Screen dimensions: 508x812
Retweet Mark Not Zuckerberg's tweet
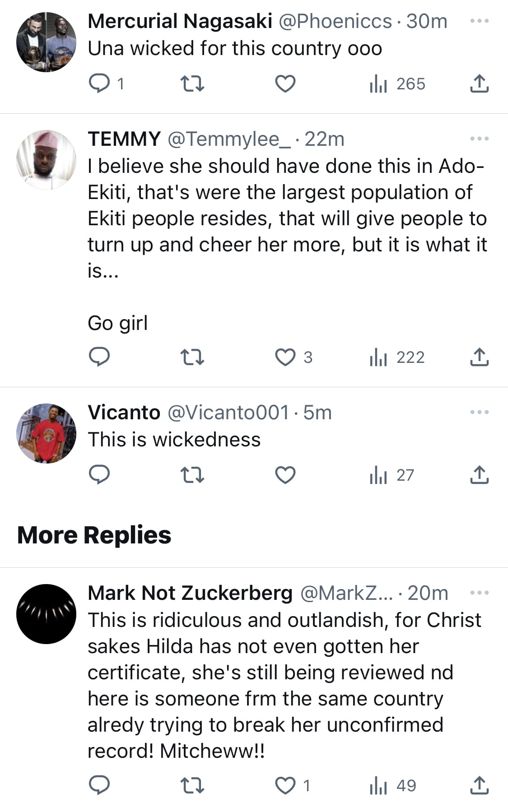(x=192, y=786)
